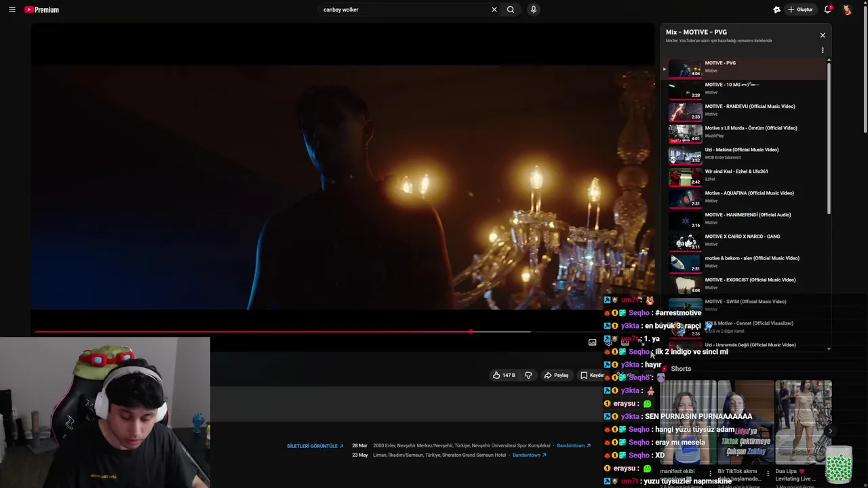868x488 pixels.
Task: Dislike the video
Action: [x=528, y=375]
